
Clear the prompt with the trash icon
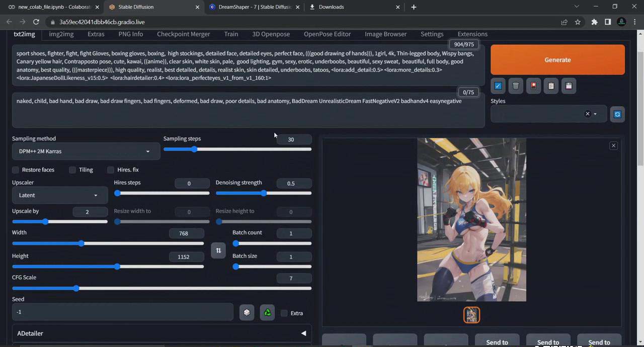tap(515, 85)
